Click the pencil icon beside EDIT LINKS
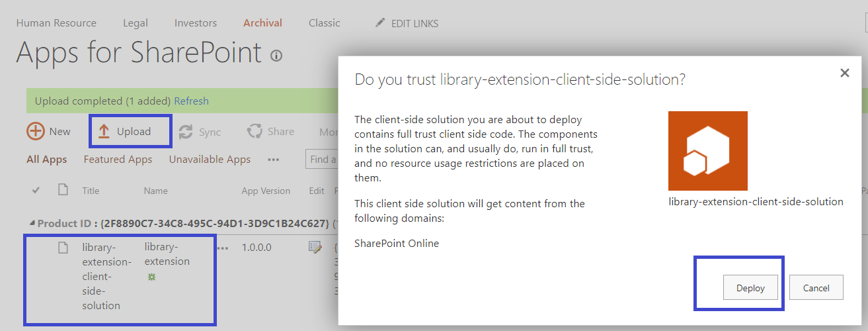Image resolution: width=868 pixels, height=331 pixels. click(x=380, y=23)
